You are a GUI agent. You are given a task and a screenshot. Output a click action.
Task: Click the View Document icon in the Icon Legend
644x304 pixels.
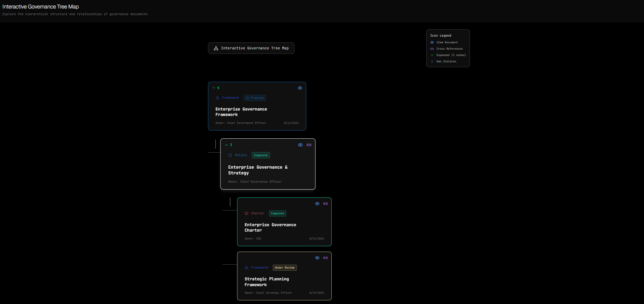(432, 42)
